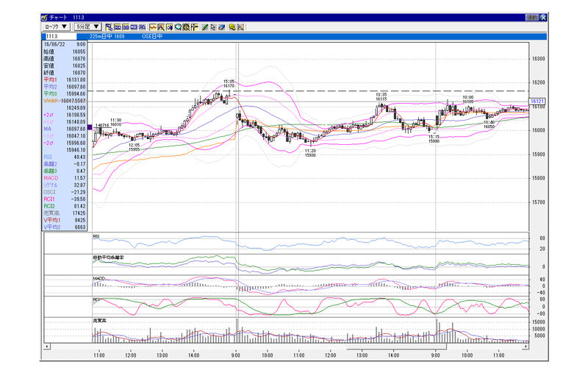588x373 pixels.
Task: Click the MACD sub-chart label
Action: [x=98, y=279]
